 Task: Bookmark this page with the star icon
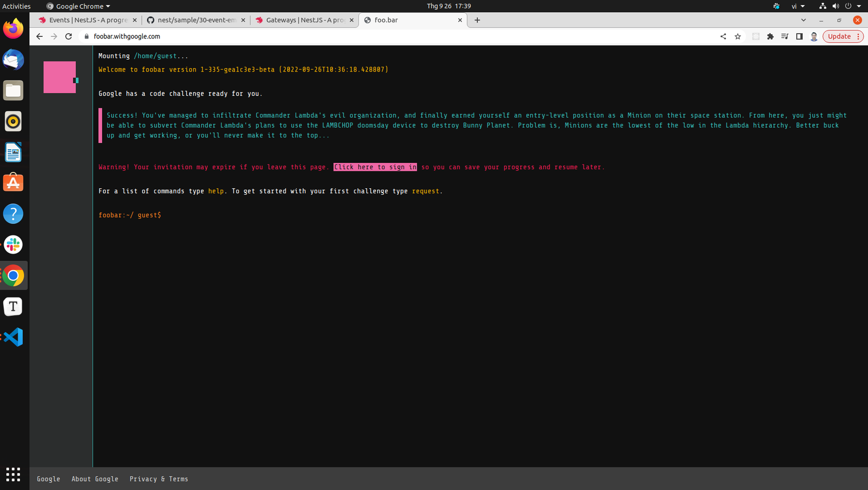point(738,36)
